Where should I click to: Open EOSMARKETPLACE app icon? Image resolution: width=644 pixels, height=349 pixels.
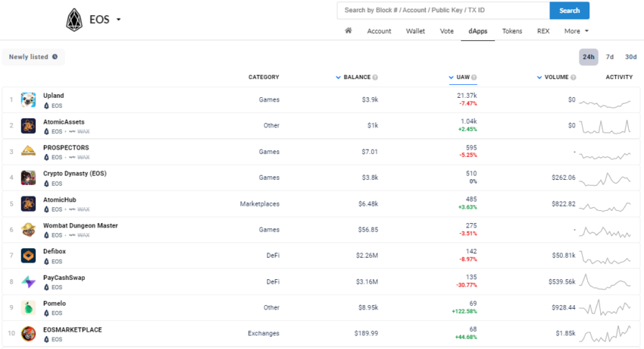(x=28, y=333)
